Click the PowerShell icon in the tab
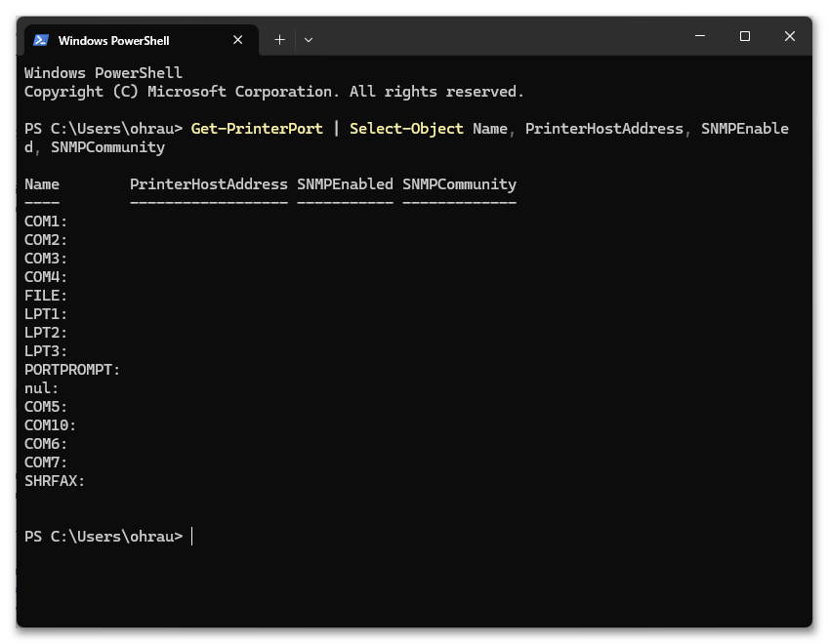The height and width of the screenshot is (644, 829). 41,40
